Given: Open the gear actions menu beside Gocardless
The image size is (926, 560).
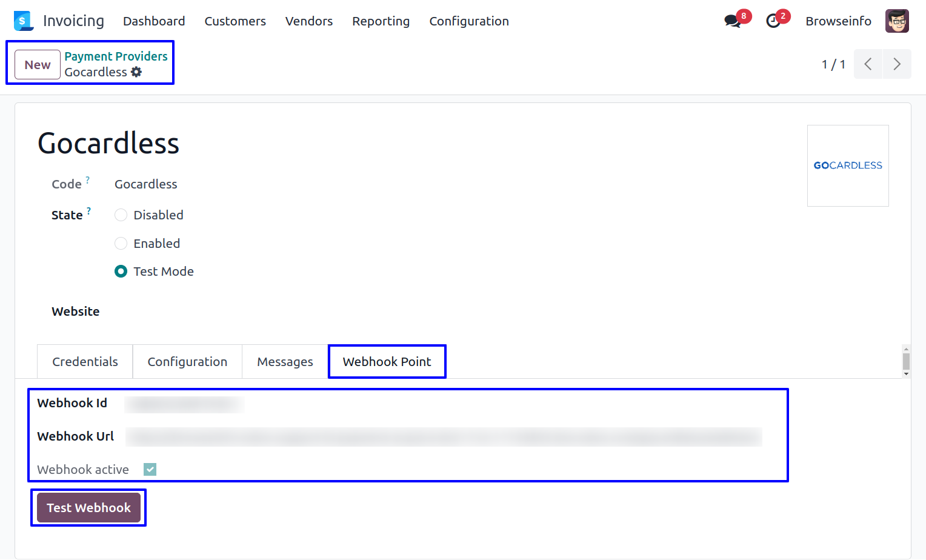Looking at the screenshot, I should point(137,72).
